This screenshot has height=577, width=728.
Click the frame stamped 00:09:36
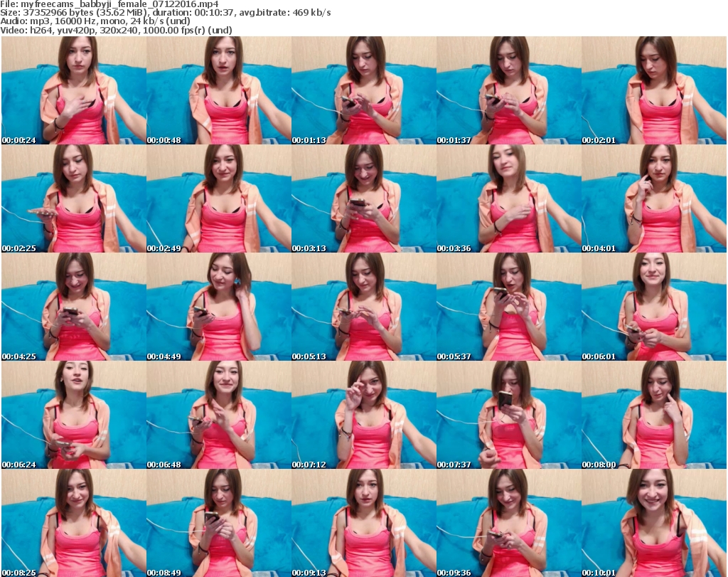click(509, 523)
